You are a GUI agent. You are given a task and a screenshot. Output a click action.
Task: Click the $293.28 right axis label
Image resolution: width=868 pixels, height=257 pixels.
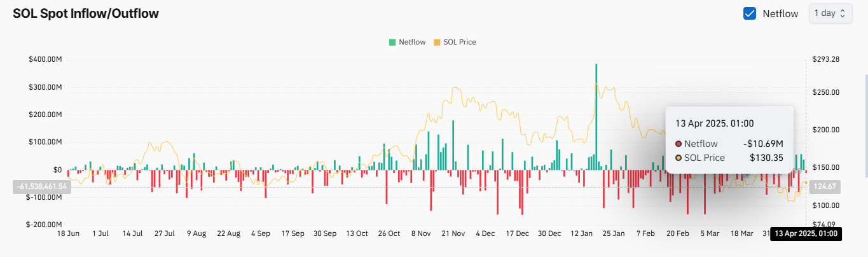[x=826, y=60]
